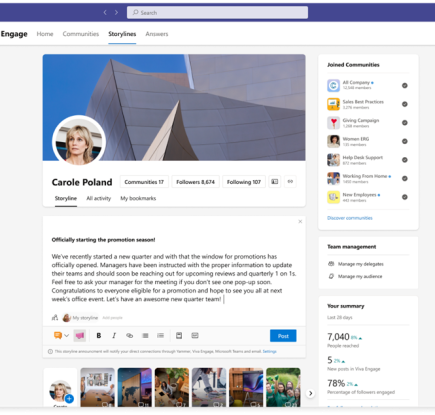Toggle italic formatting
Viewport: 435px width, 415px height.
pos(114,336)
